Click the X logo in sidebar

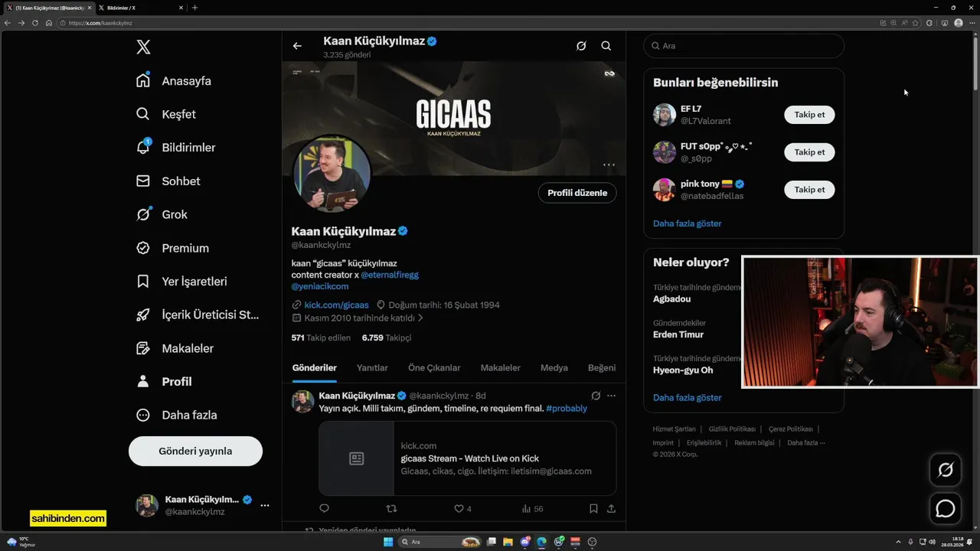tap(143, 47)
